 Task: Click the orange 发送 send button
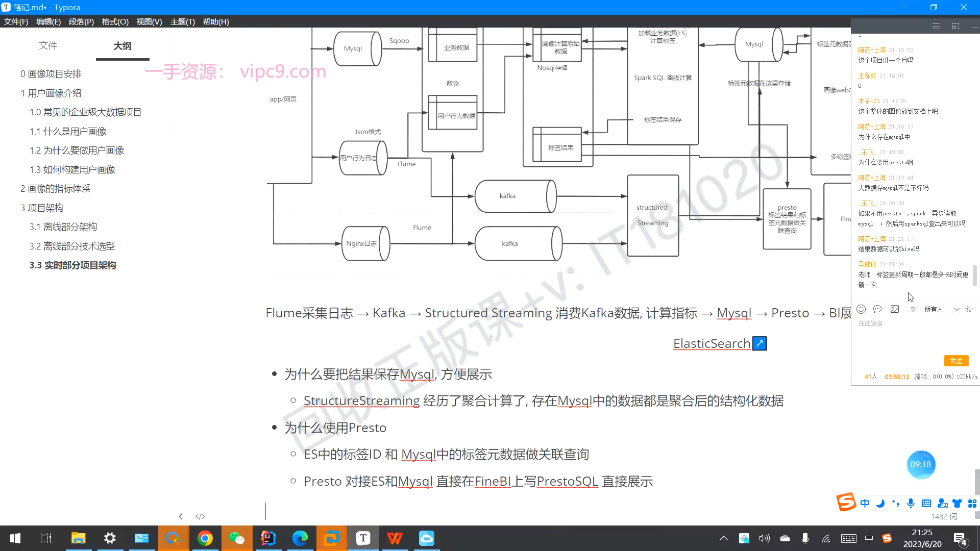point(956,361)
